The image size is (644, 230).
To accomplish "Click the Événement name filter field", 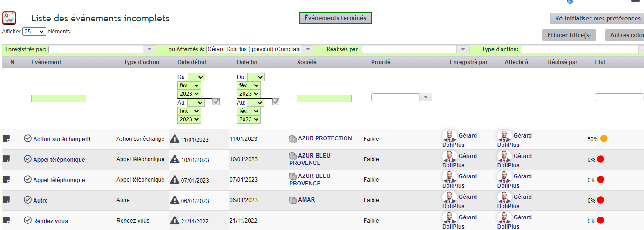I will click(x=59, y=99).
